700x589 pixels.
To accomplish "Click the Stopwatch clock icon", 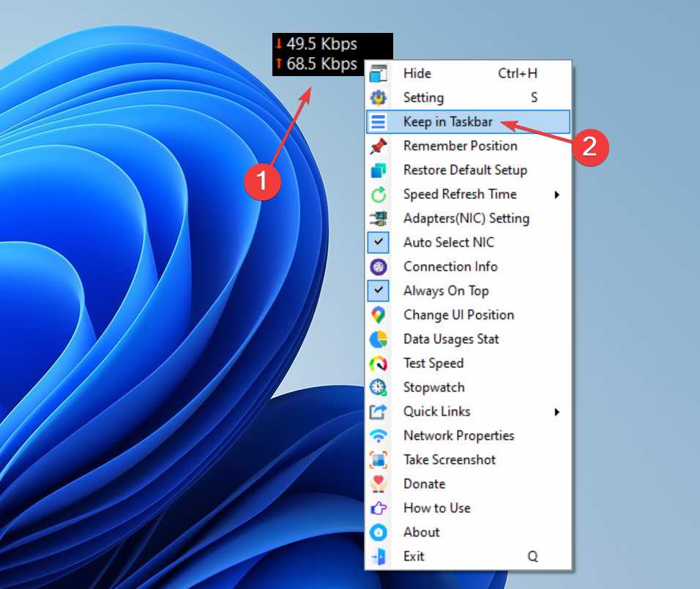I will 378,387.
